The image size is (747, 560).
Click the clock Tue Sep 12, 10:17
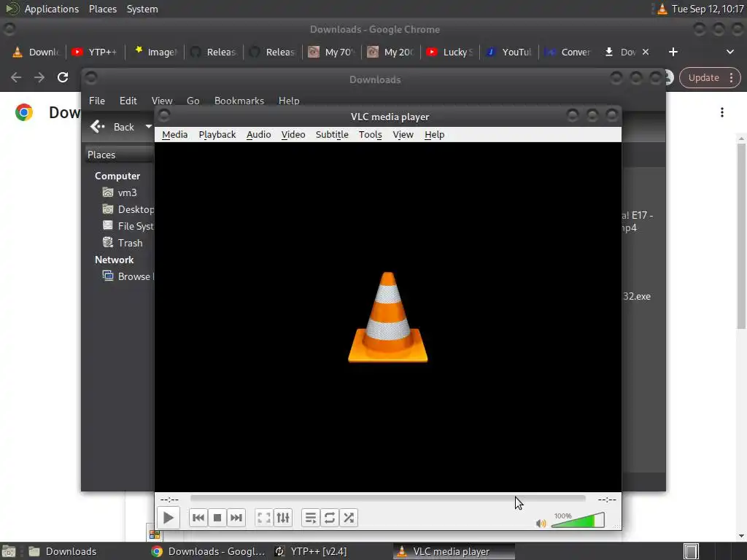pos(708,9)
